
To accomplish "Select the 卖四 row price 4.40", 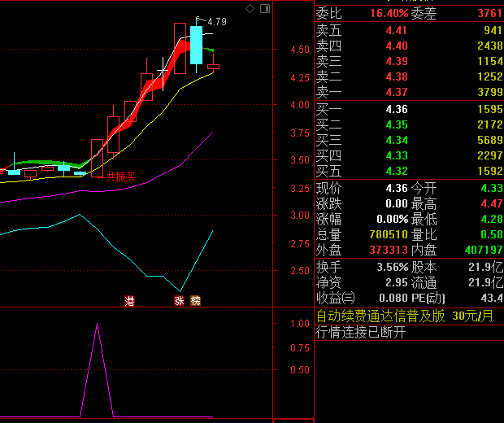I will (x=397, y=46).
